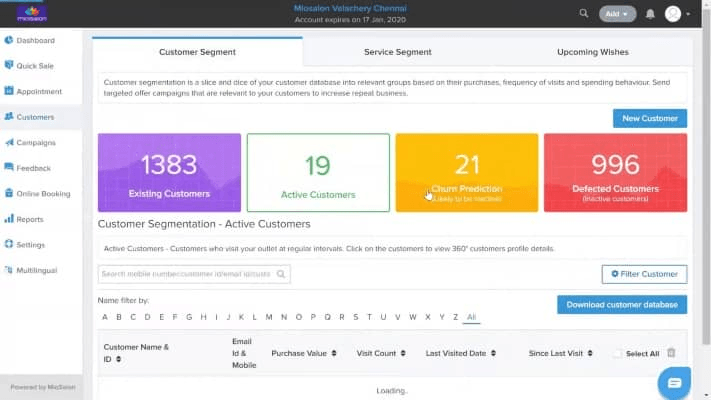Expand the user profile dropdown arrow
This screenshot has height=400, width=711.
click(x=688, y=15)
